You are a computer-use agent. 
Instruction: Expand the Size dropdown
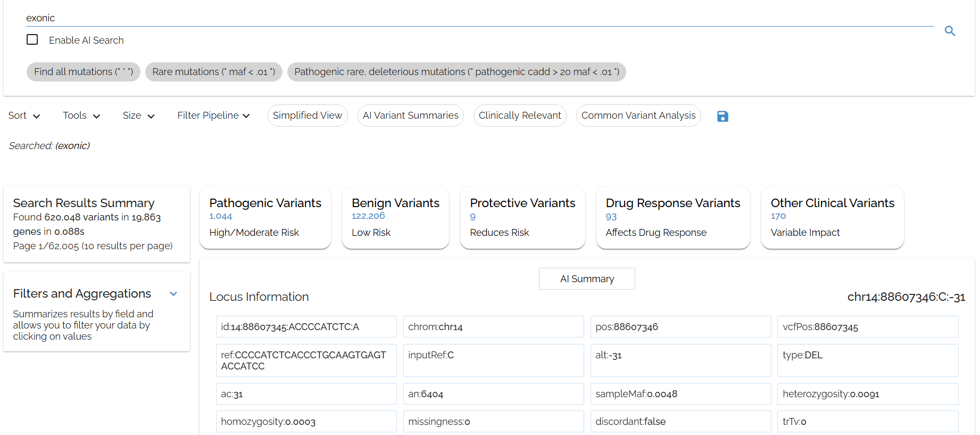[138, 116]
